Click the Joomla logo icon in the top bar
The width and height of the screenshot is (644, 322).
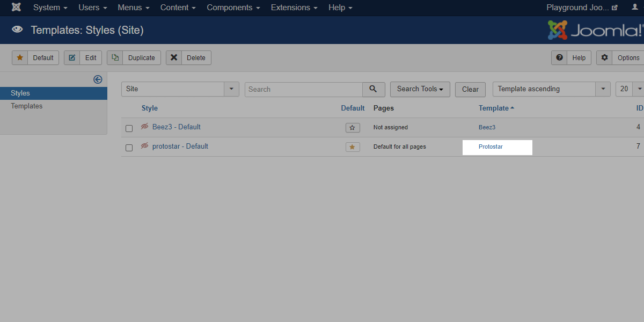[17, 8]
